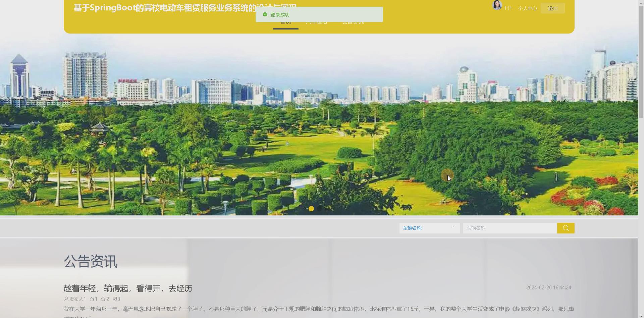Toggle favorite on the article star icon

click(x=103, y=299)
